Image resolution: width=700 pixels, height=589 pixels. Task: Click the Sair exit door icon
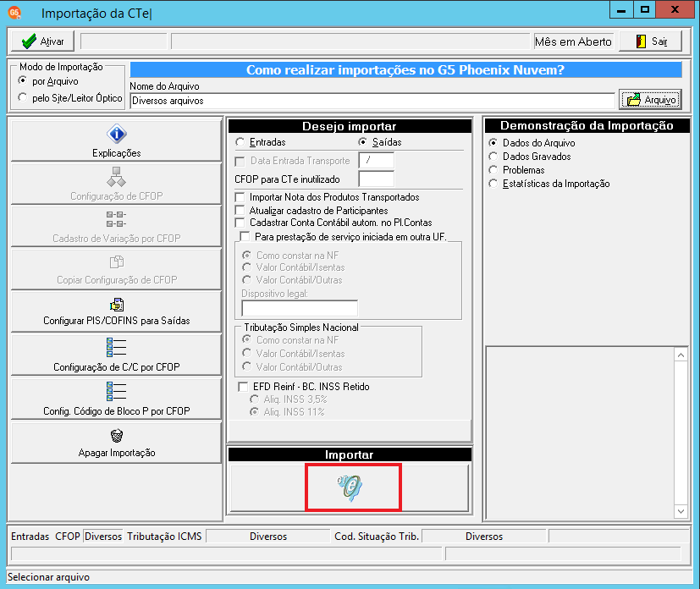(x=641, y=41)
